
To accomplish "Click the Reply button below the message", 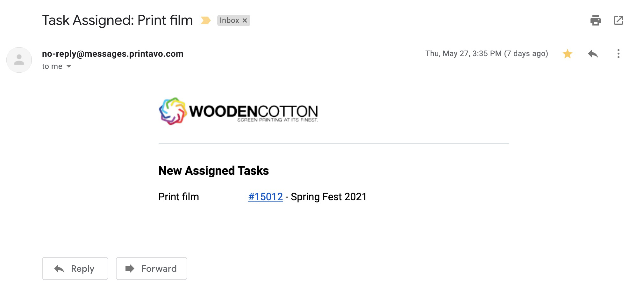I will coord(75,269).
